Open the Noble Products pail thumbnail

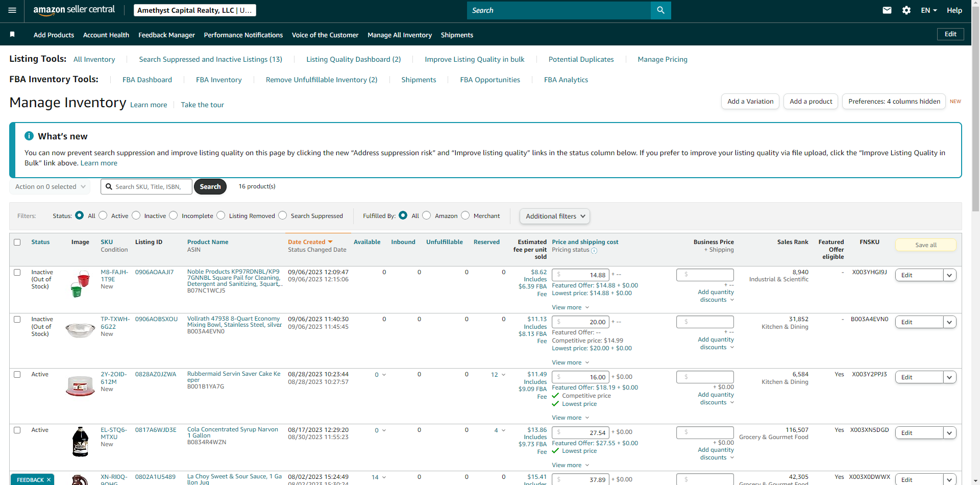coord(80,284)
